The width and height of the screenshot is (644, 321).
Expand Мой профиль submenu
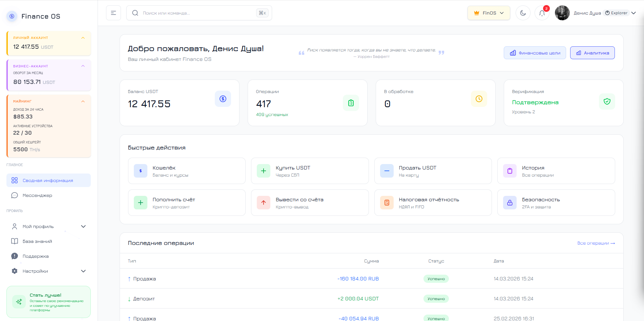coord(83,226)
